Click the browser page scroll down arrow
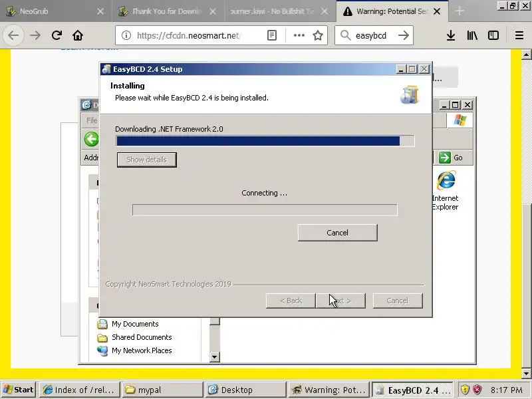The image size is (532, 399). pyautogui.click(x=526, y=373)
